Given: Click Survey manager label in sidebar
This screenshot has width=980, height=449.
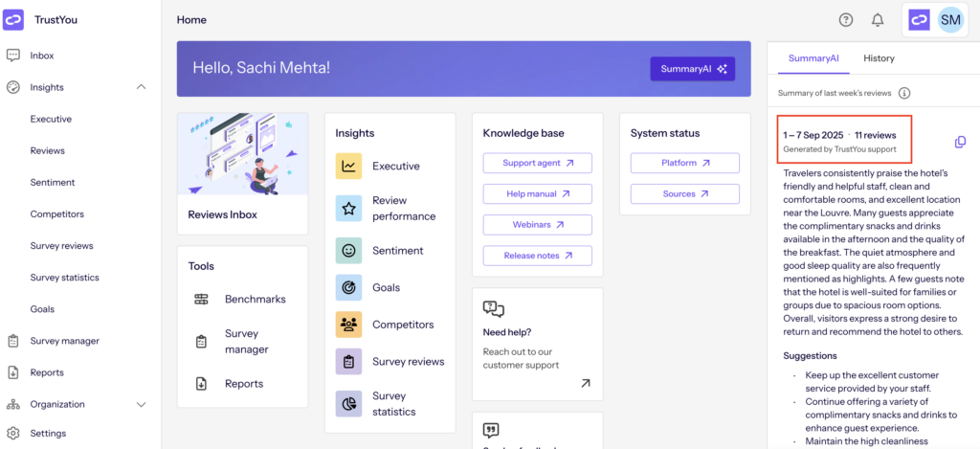Looking at the screenshot, I should [x=64, y=341].
